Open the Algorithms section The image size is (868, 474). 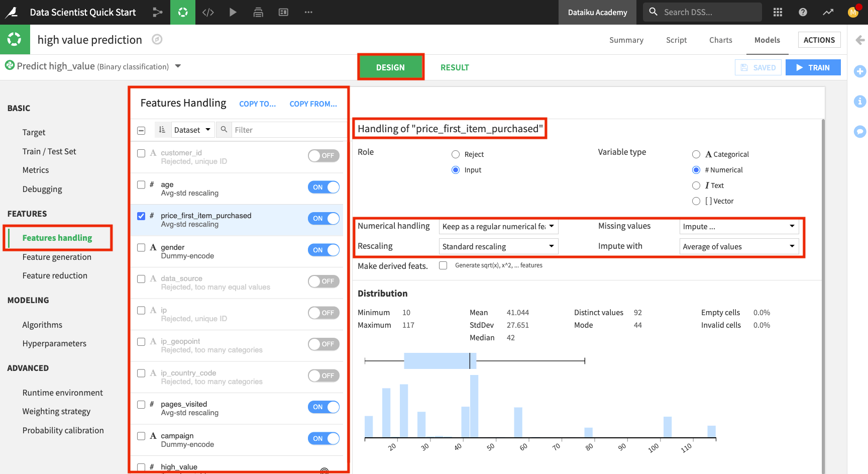tap(42, 325)
